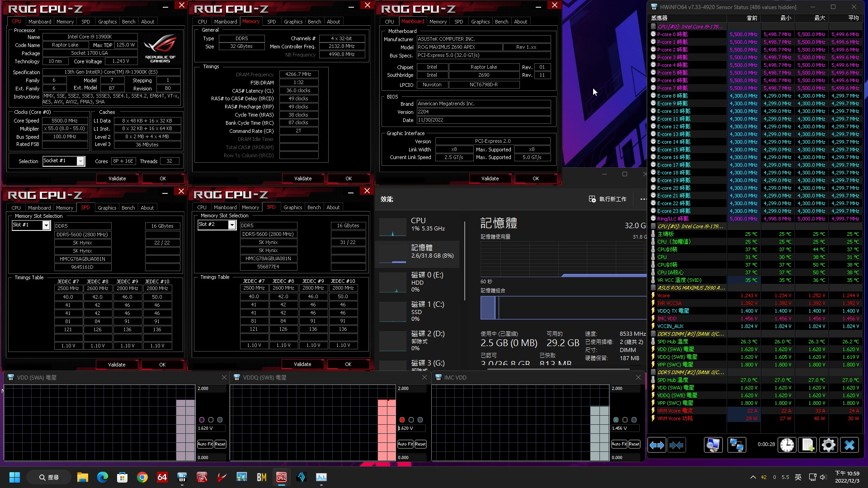Collapse top CPU [#0] Intel Core i9 clocks group

click(653, 27)
